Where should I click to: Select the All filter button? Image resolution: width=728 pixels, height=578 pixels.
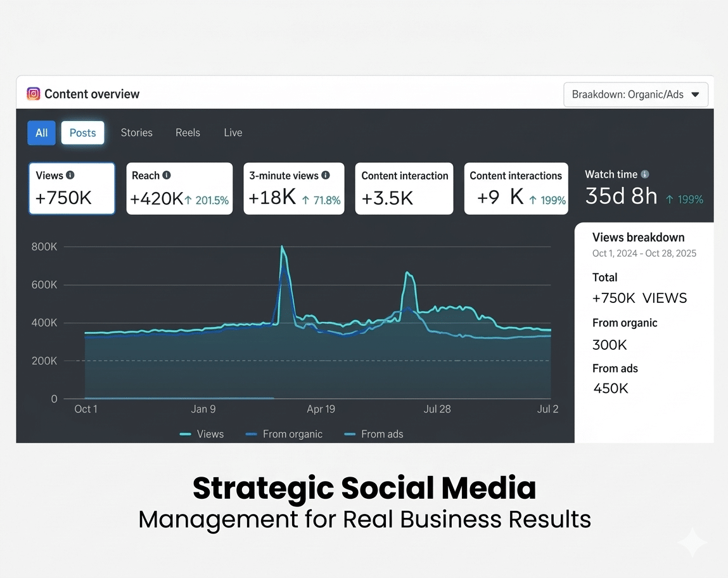(41, 132)
